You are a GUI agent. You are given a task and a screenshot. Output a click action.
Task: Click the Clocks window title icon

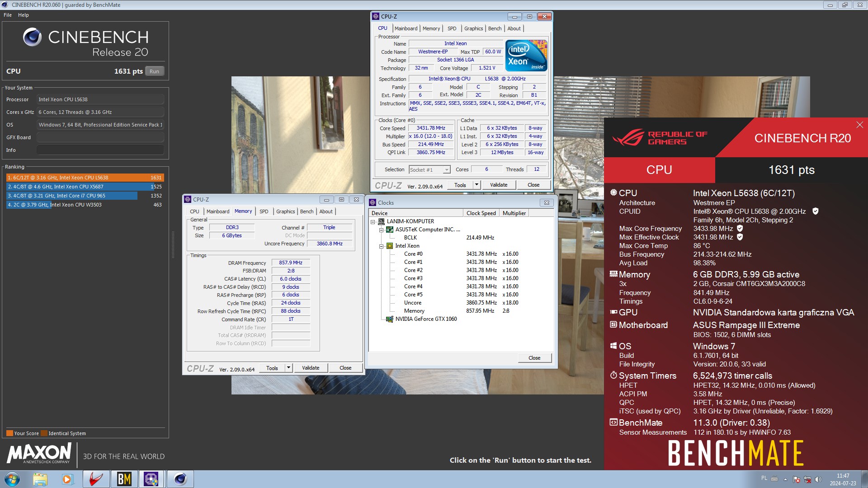point(373,202)
